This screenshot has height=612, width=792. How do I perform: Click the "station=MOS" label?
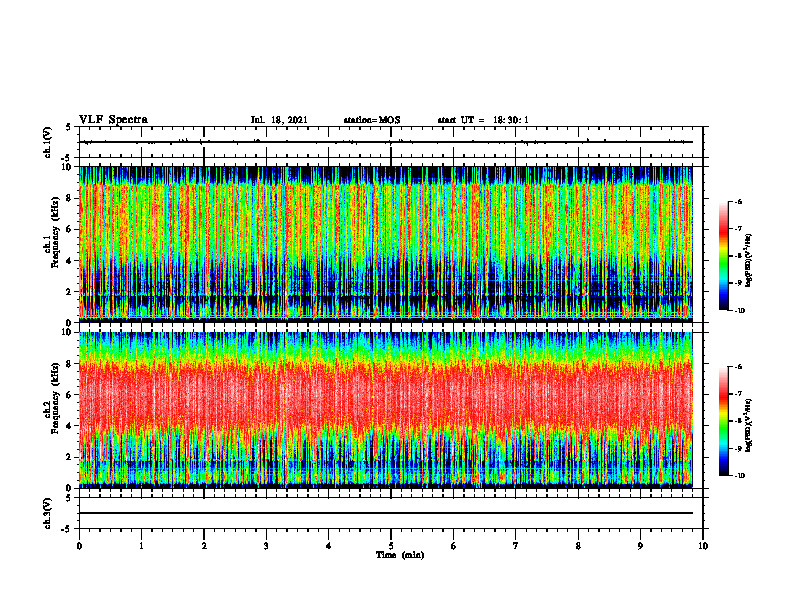click(372, 120)
